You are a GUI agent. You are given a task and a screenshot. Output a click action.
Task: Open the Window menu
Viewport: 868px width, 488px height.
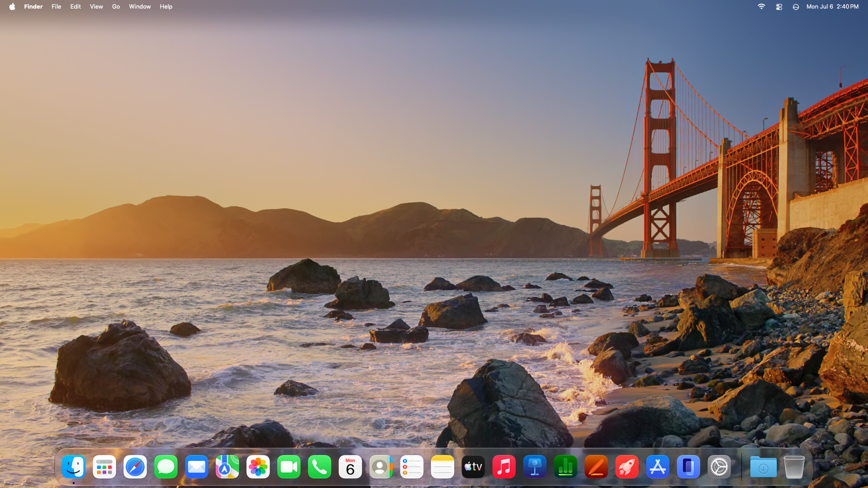[x=140, y=6]
